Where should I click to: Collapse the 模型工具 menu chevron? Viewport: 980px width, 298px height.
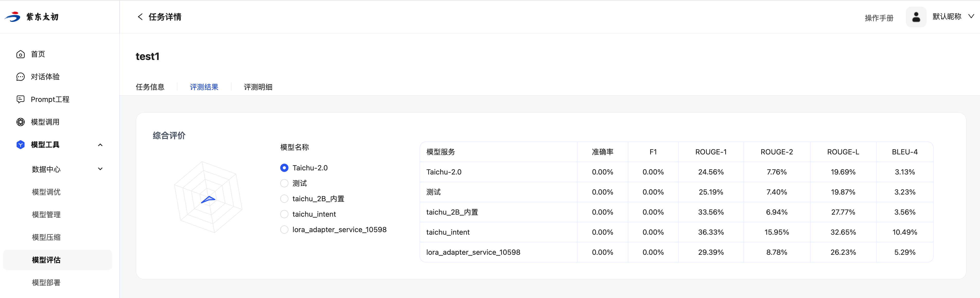tap(100, 145)
